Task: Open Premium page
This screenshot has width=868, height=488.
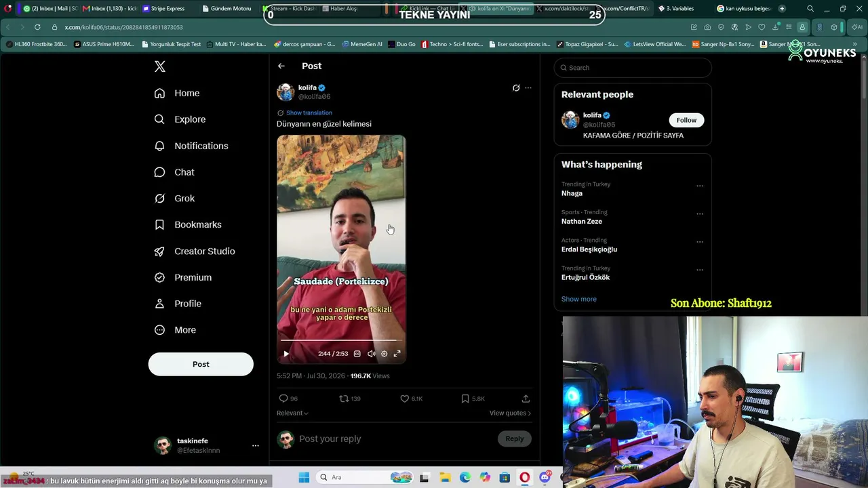Action: coord(183,277)
